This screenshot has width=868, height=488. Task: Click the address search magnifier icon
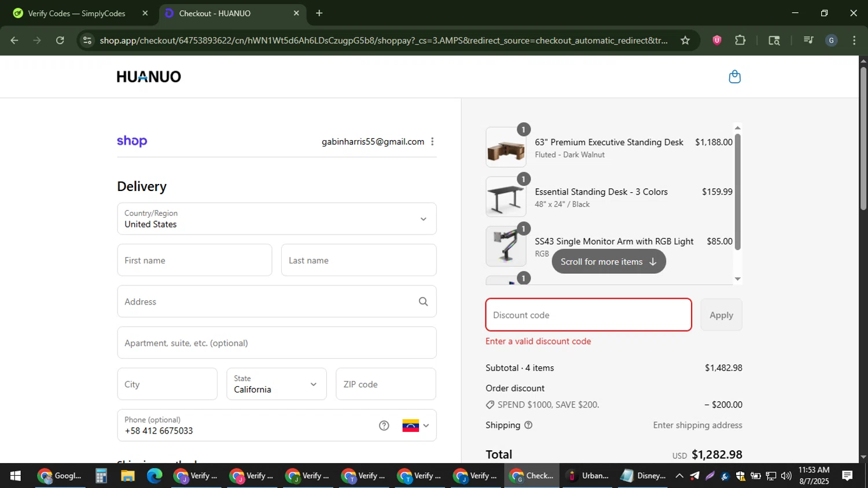click(423, 302)
